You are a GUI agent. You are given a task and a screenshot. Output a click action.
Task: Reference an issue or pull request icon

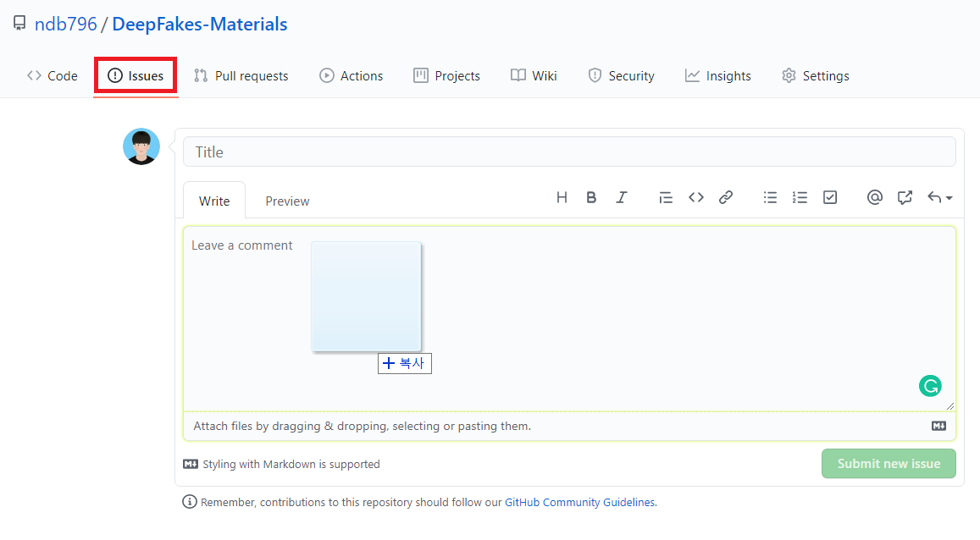(905, 198)
